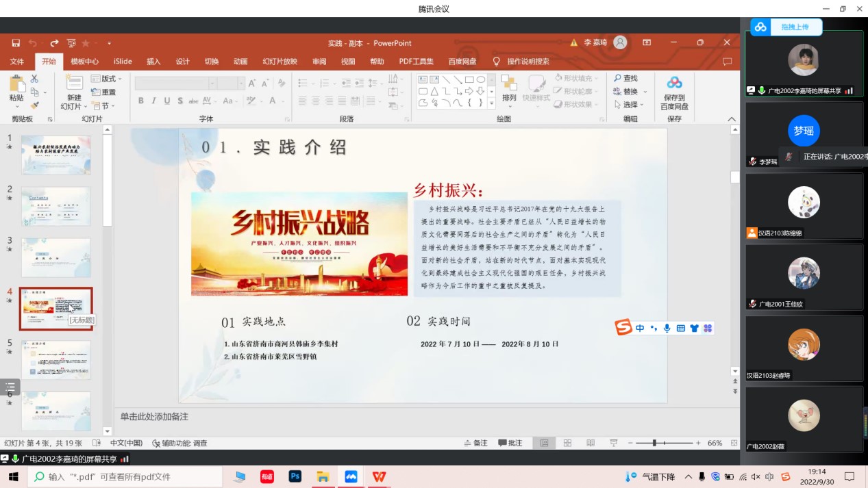868x488 pixels.
Task: Toggle the Notes pane in status bar
Action: (x=475, y=443)
